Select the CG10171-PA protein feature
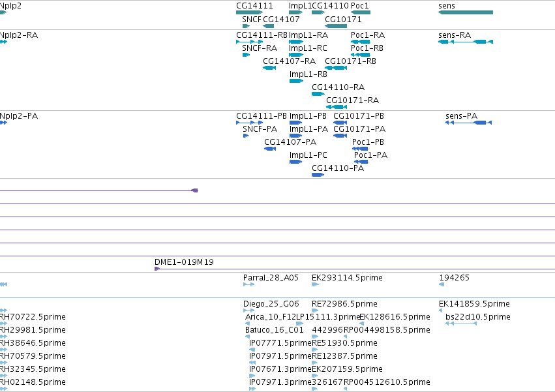The width and height of the screenshot is (555, 392). (x=340, y=136)
